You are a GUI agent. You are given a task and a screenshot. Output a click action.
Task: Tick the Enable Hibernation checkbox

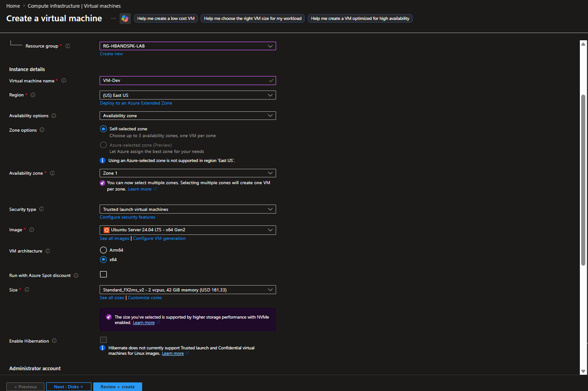tap(103, 340)
